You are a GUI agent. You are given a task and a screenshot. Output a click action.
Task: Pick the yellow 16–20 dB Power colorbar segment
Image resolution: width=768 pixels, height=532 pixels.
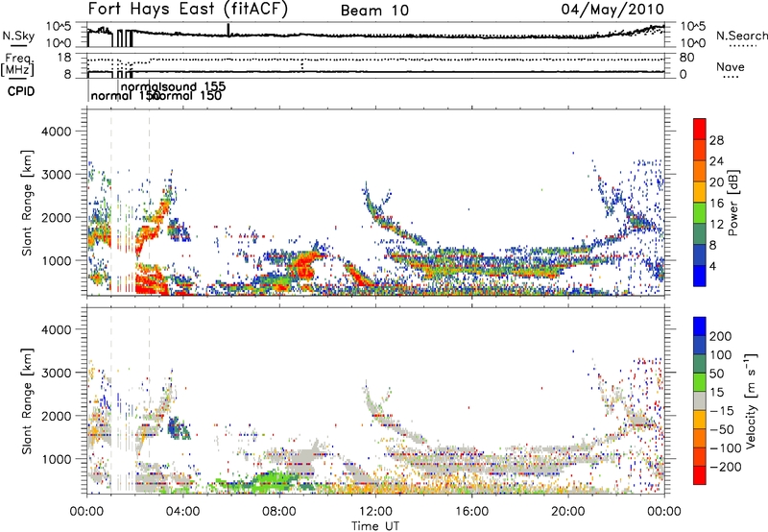click(x=700, y=192)
